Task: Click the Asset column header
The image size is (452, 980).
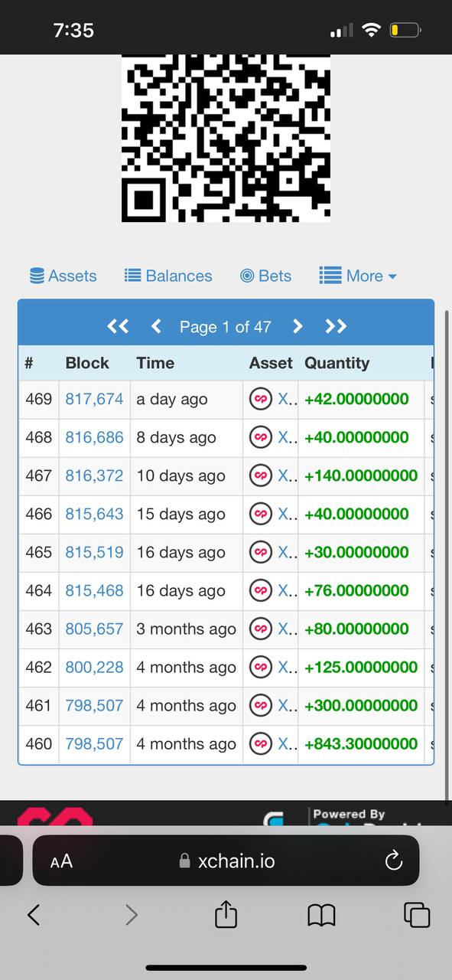Action: [x=271, y=363]
